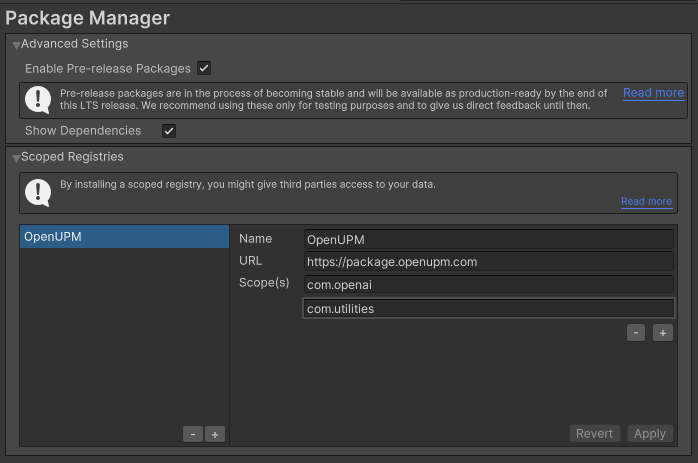Remove a scope with the minus icon
The height and width of the screenshot is (463, 698).
(636, 333)
